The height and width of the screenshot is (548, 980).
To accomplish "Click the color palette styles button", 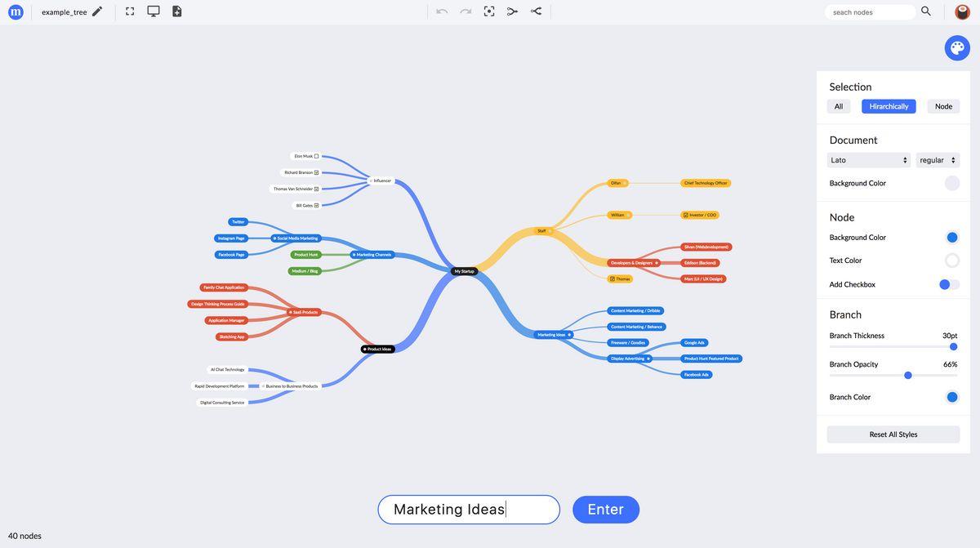I will pyautogui.click(x=957, y=48).
